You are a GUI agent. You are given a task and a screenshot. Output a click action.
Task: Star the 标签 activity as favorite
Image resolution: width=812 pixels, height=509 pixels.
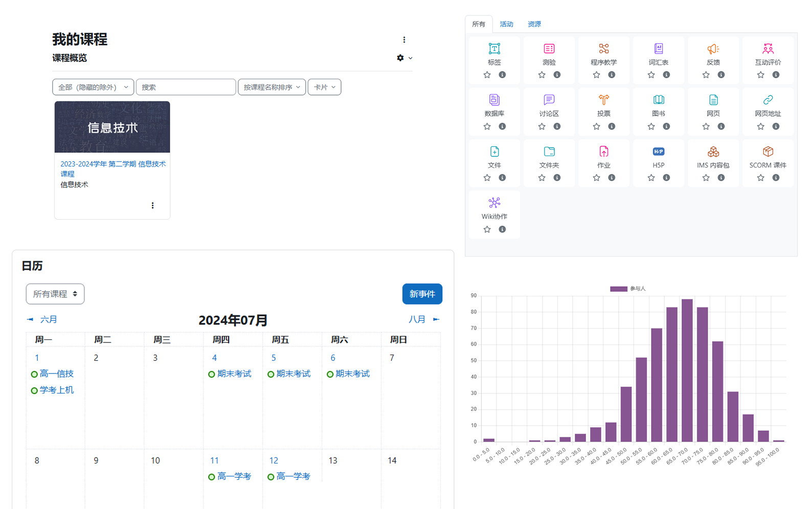(x=487, y=75)
